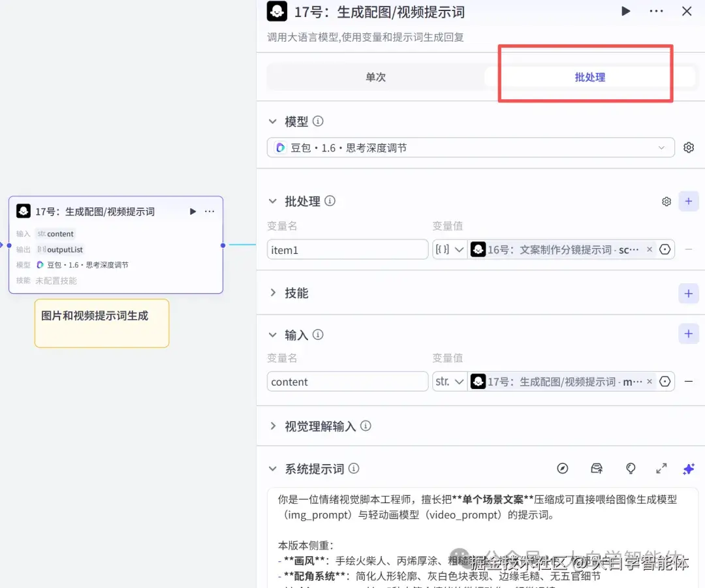Click the AI sparkle icon to optimize prompt
Image resolution: width=705 pixels, height=588 pixels.
[x=689, y=469]
